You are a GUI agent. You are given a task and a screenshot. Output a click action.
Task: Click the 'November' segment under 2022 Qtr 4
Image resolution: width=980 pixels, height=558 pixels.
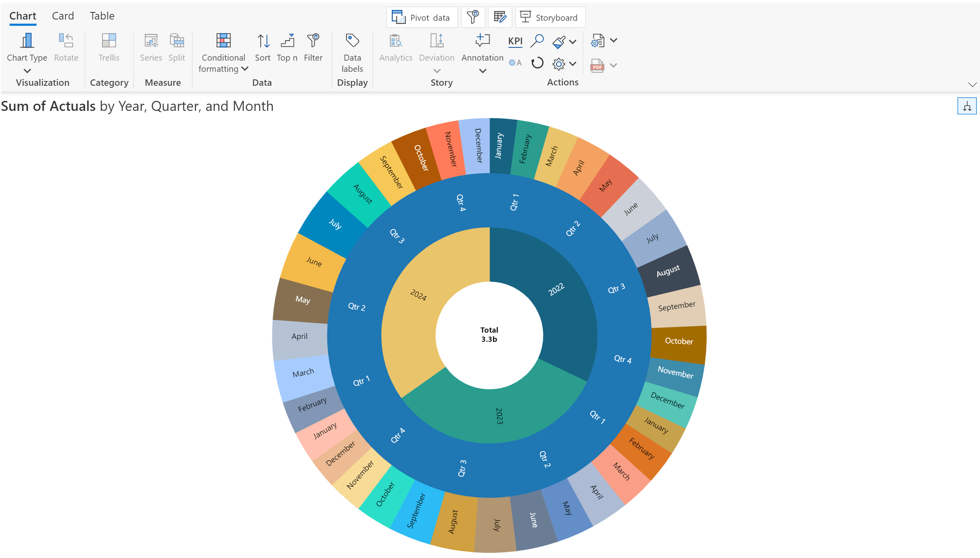coord(675,372)
